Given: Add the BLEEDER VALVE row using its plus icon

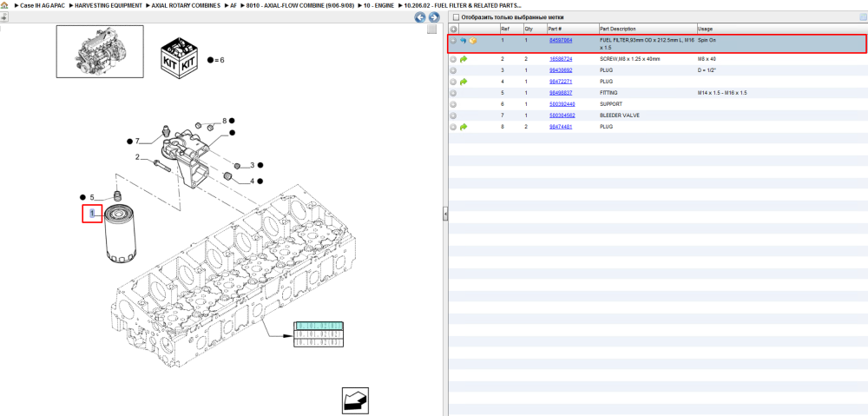Looking at the screenshot, I should (x=453, y=116).
